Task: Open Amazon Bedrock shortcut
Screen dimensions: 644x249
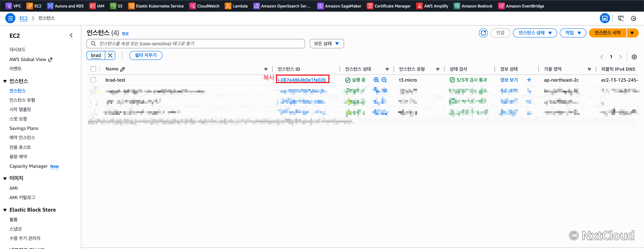Action: click(473, 6)
